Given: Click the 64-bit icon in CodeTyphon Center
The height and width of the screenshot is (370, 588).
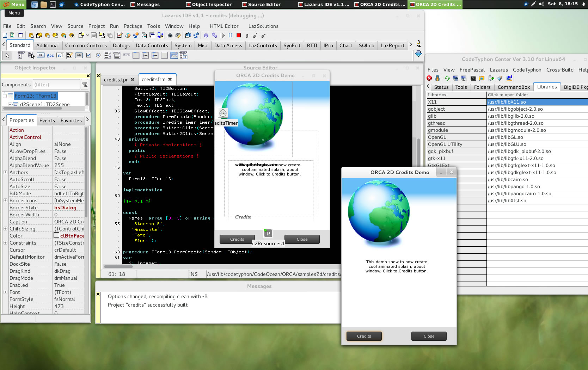Looking at the screenshot, I should (x=509, y=78).
